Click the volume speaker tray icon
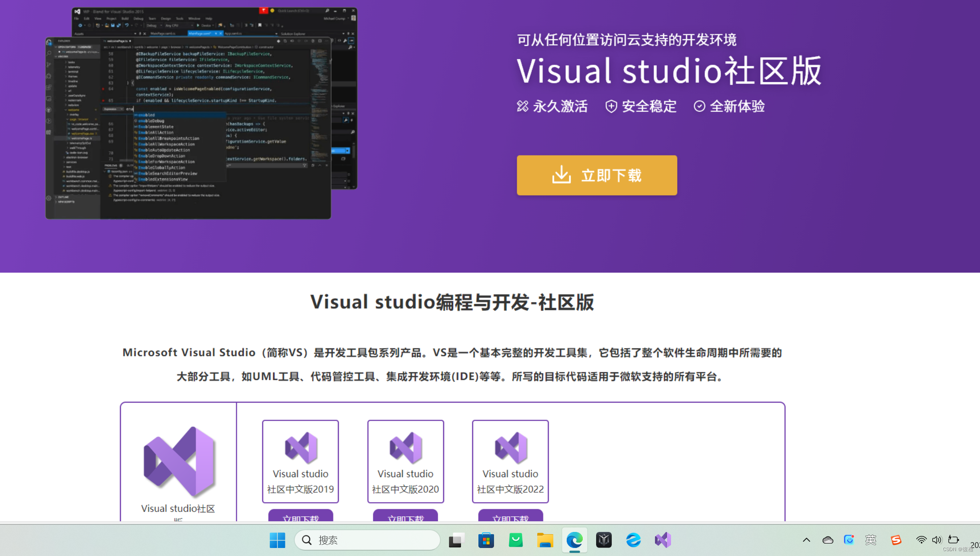 937,540
